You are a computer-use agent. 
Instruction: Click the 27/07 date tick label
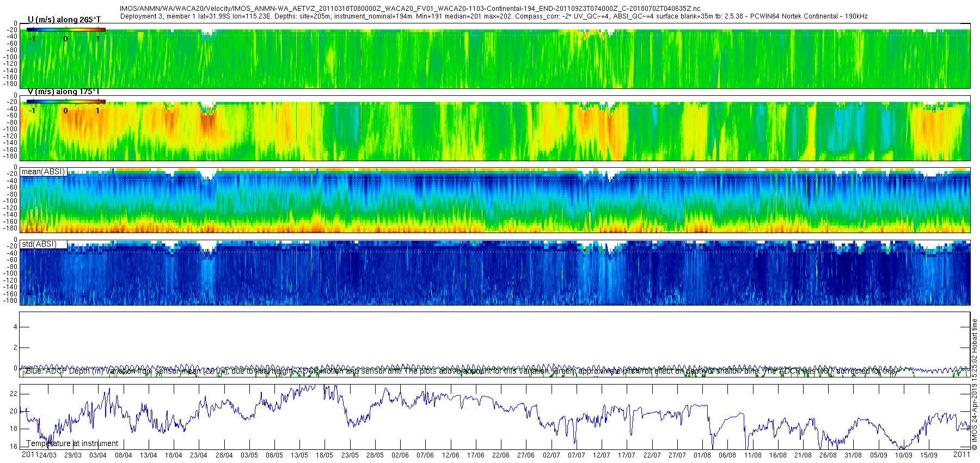677,455
